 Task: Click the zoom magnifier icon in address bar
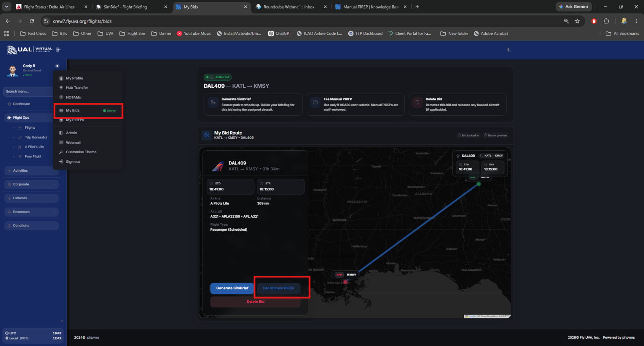566,21
